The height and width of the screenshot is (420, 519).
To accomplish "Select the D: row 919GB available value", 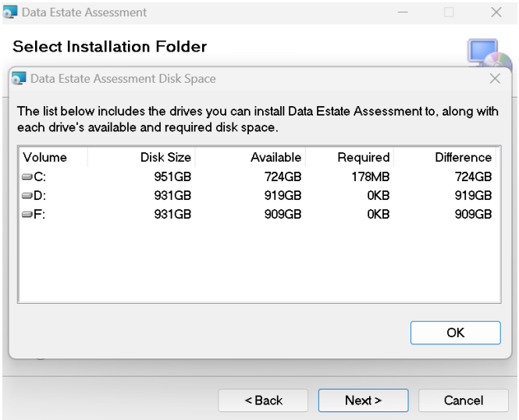I will click(283, 196).
